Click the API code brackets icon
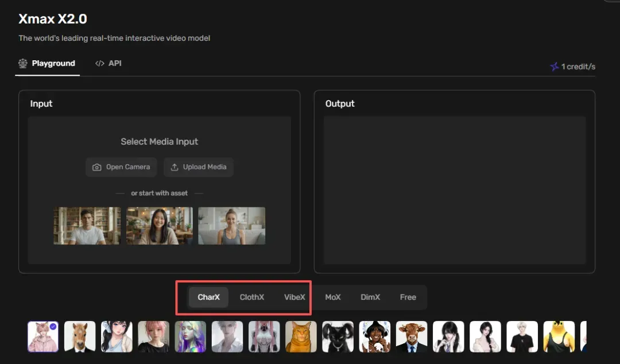 click(100, 63)
